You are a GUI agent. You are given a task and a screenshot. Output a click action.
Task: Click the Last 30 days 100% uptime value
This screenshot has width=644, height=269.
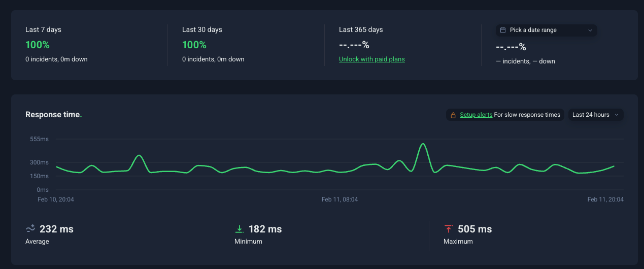pyautogui.click(x=194, y=45)
